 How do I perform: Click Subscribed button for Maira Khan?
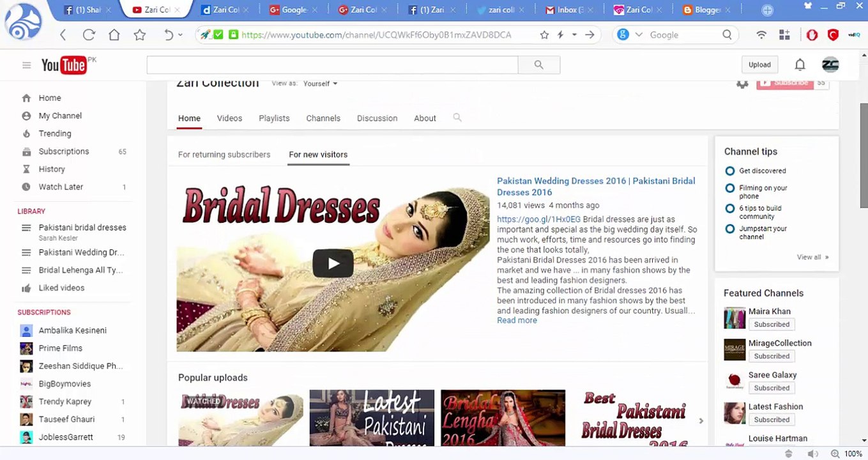[x=772, y=325]
